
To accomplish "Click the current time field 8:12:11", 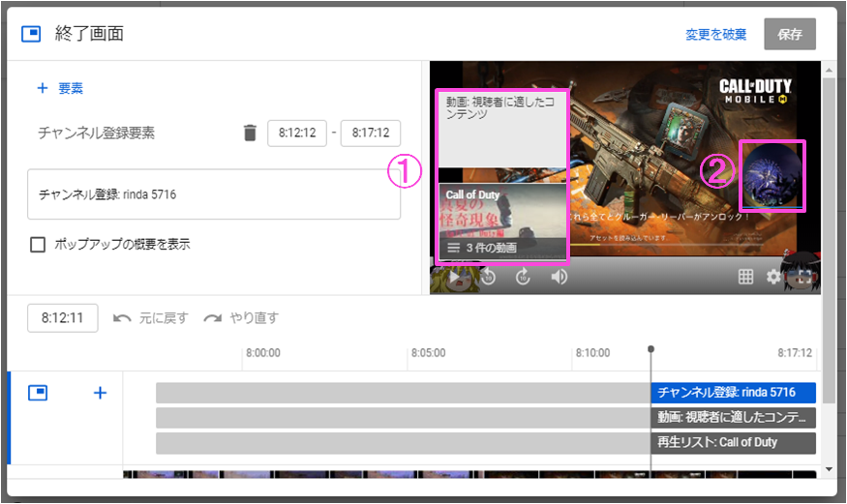I will [x=63, y=318].
